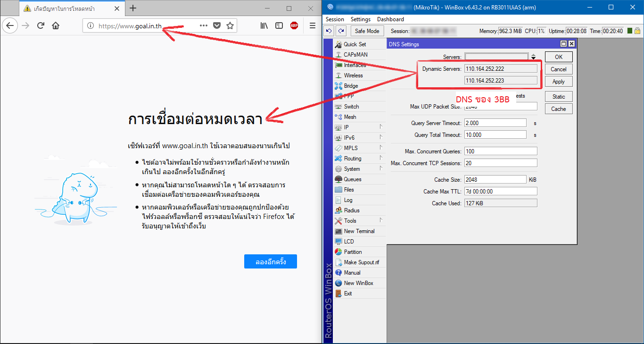Select the Firefox error page tab
The image size is (644, 344).
(72, 8)
